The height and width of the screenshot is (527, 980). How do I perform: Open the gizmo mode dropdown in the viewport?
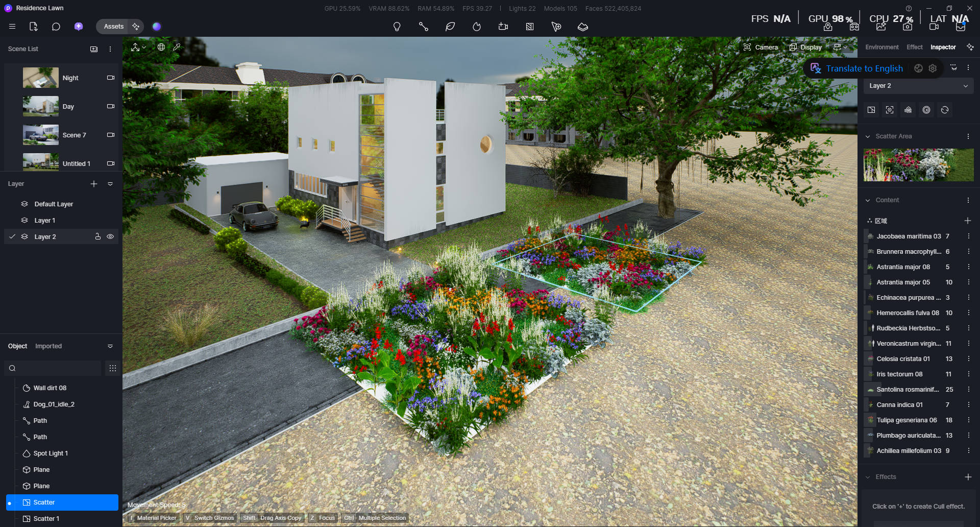coord(138,47)
